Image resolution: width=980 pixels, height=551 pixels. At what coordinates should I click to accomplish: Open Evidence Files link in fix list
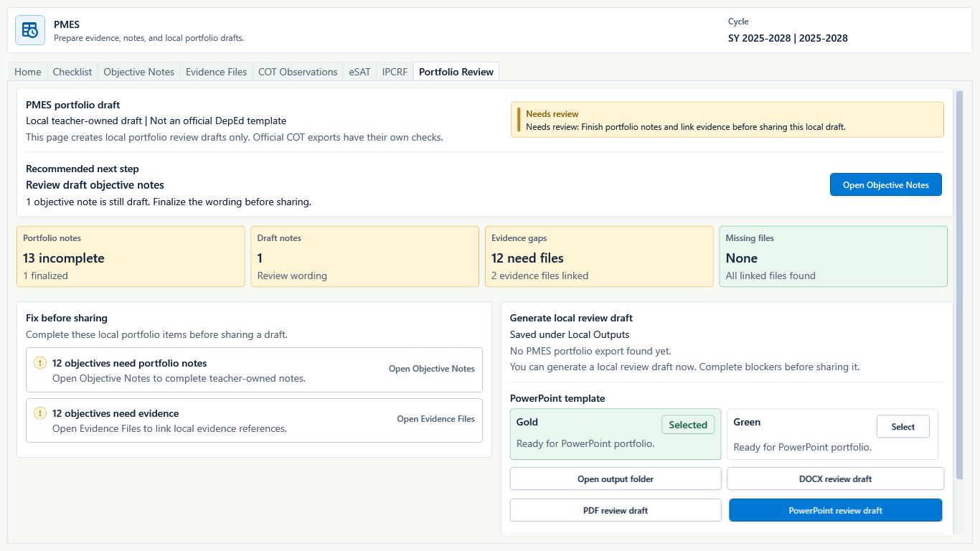(436, 419)
